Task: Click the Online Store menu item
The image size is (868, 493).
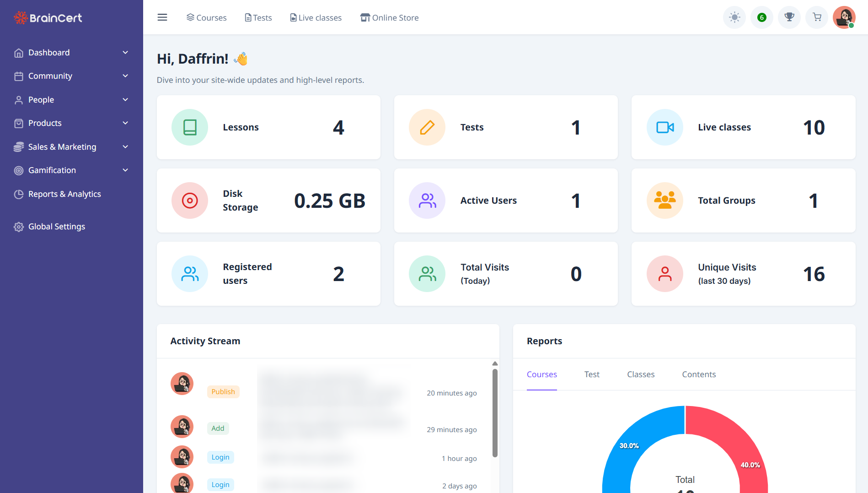Action: coord(389,17)
